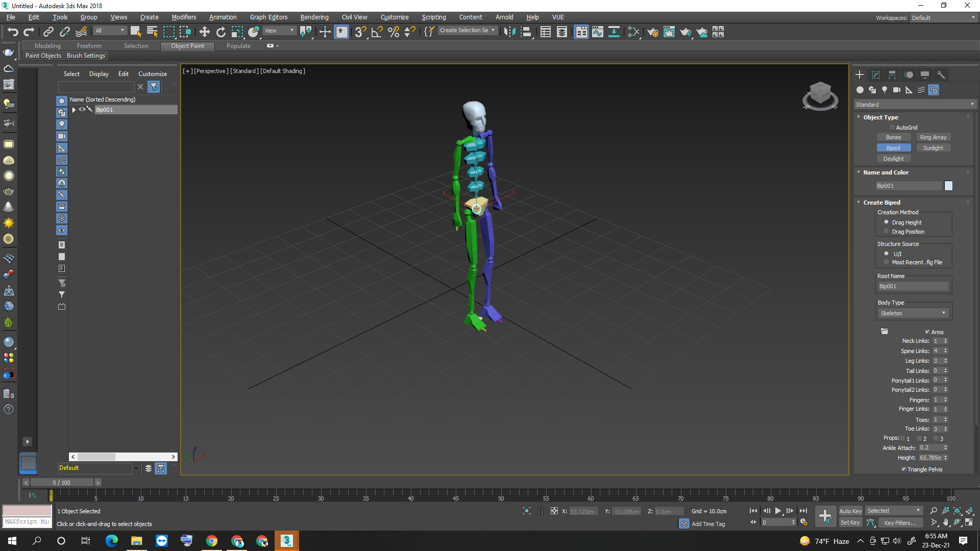Open the Render Setup teapot icon
This screenshot has height=551, width=980.
point(652,32)
